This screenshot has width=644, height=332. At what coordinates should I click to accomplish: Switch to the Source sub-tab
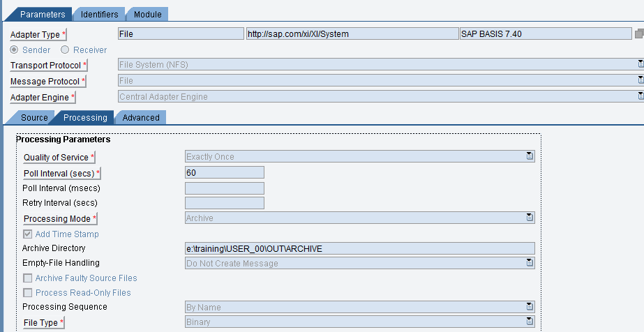click(32, 117)
